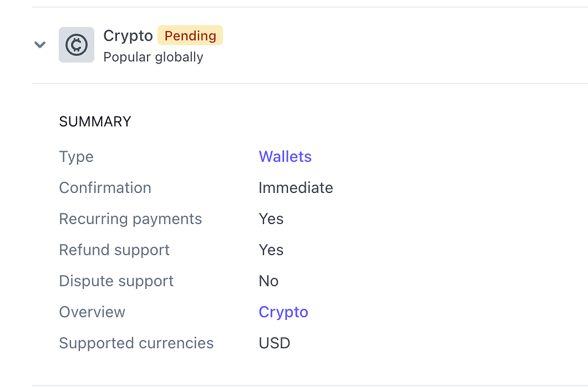The width and height of the screenshot is (588, 387).
Task: Click the Crypto payment method title
Action: 128,36
